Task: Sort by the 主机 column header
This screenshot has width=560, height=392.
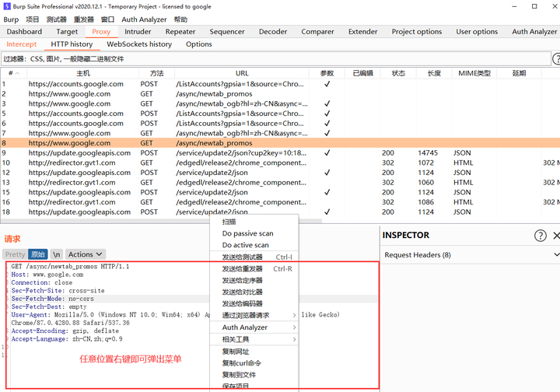Action: (83, 73)
